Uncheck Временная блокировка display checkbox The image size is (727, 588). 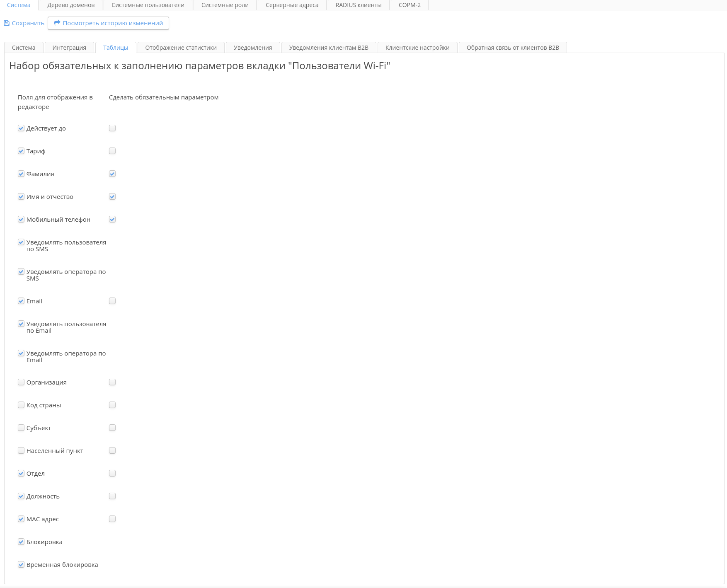[21, 565]
